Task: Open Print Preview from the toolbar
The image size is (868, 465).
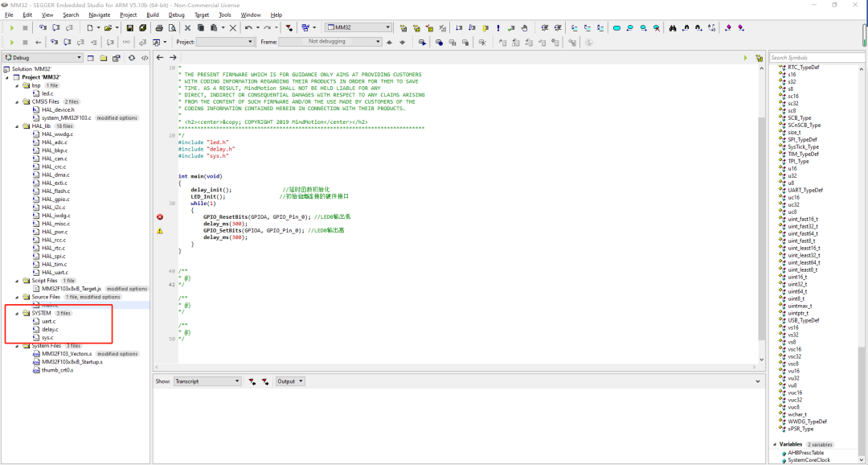Action: 172,27
